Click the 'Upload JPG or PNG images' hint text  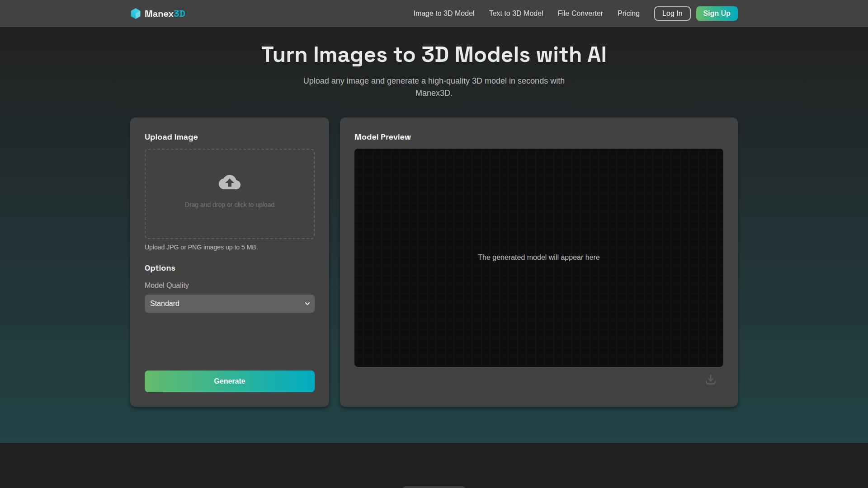201,247
